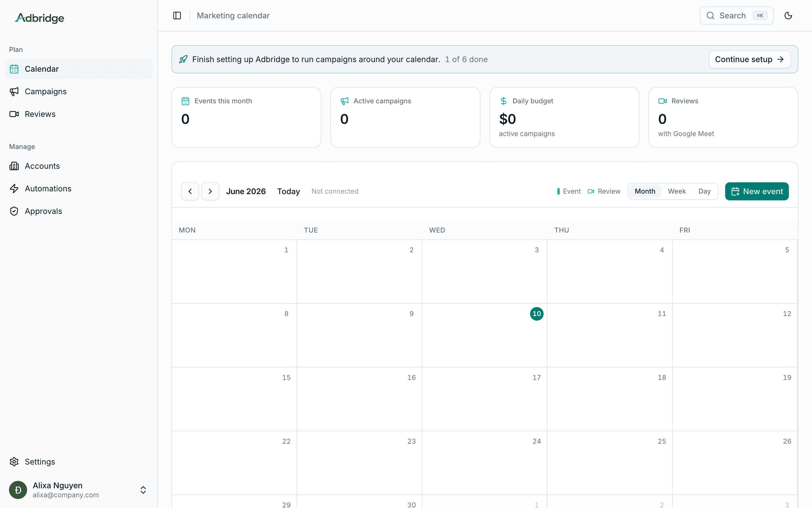Click Marketing calendar page title
This screenshot has width=812, height=508.
(x=233, y=16)
